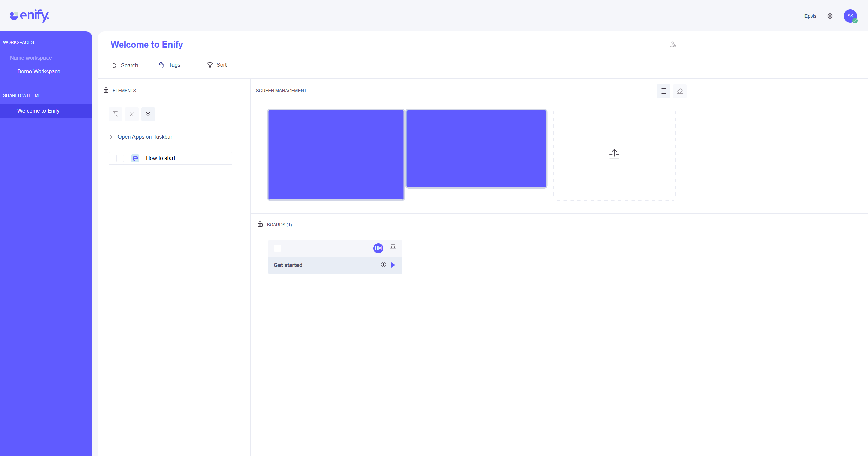This screenshot has width=868, height=456.
Task: Click the share users icon
Action: (x=673, y=45)
